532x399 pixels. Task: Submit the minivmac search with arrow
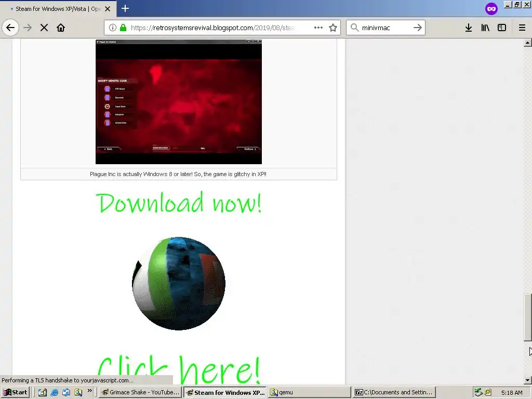pos(417,28)
